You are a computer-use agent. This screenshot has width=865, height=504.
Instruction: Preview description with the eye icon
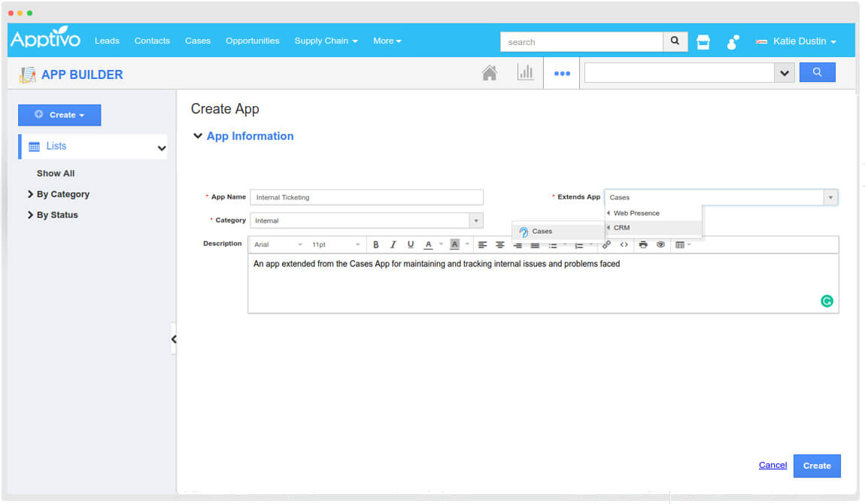[660, 244]
